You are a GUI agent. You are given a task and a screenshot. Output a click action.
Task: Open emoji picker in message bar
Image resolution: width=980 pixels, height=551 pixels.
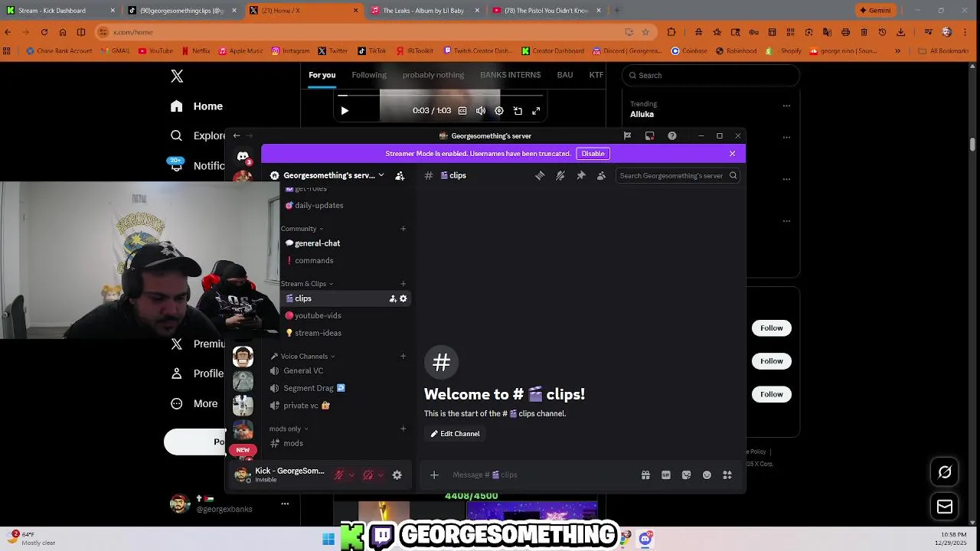pyautogui.click(x=707, y=475)
